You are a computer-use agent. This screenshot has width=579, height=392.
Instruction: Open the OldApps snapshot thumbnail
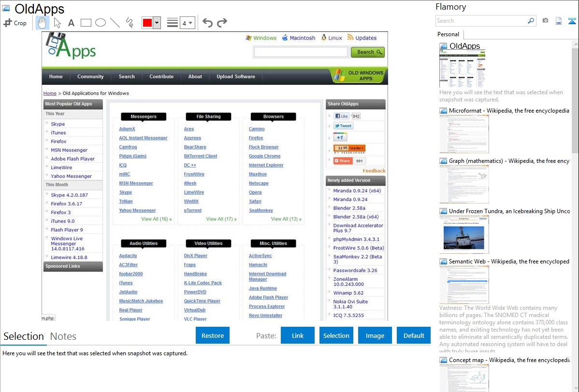click(x=463, y=69)
